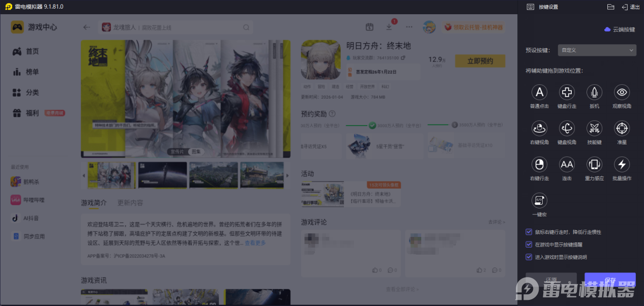
Task: Select the second dark space thumbnail
Action: (x=162, y=175)
